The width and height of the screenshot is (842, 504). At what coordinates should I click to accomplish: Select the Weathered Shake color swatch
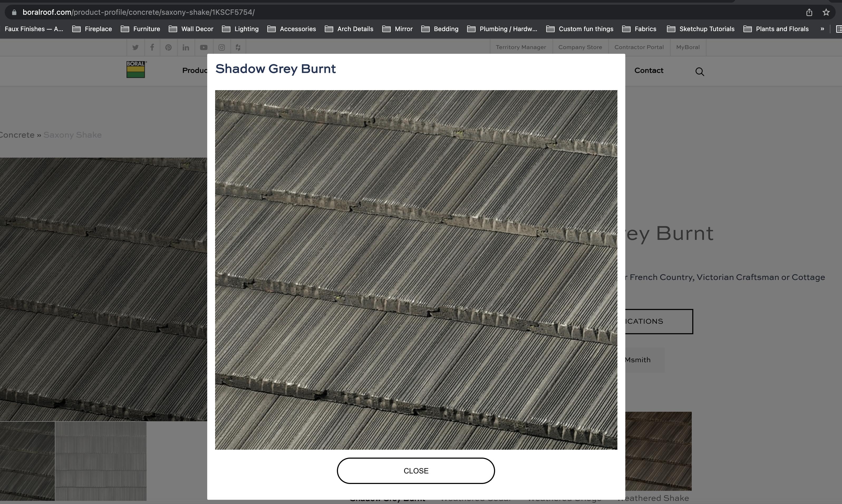658,451
